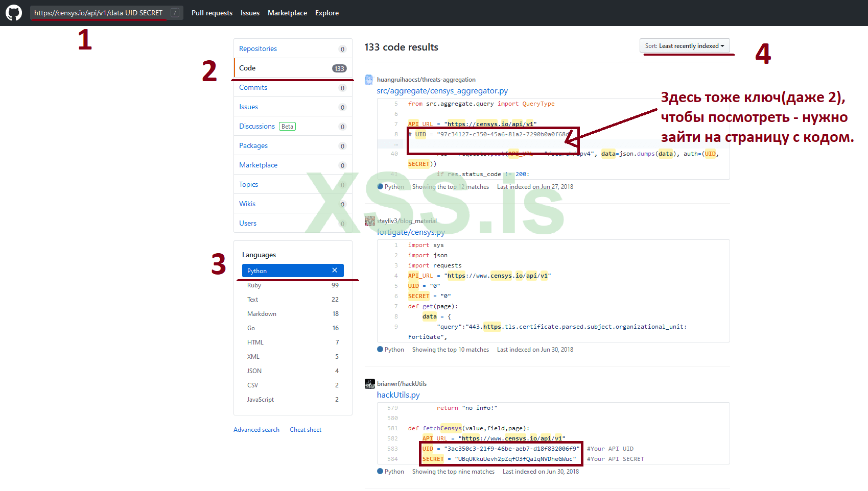
Task: Enable the JSON language filter
Action: (254, 371)
